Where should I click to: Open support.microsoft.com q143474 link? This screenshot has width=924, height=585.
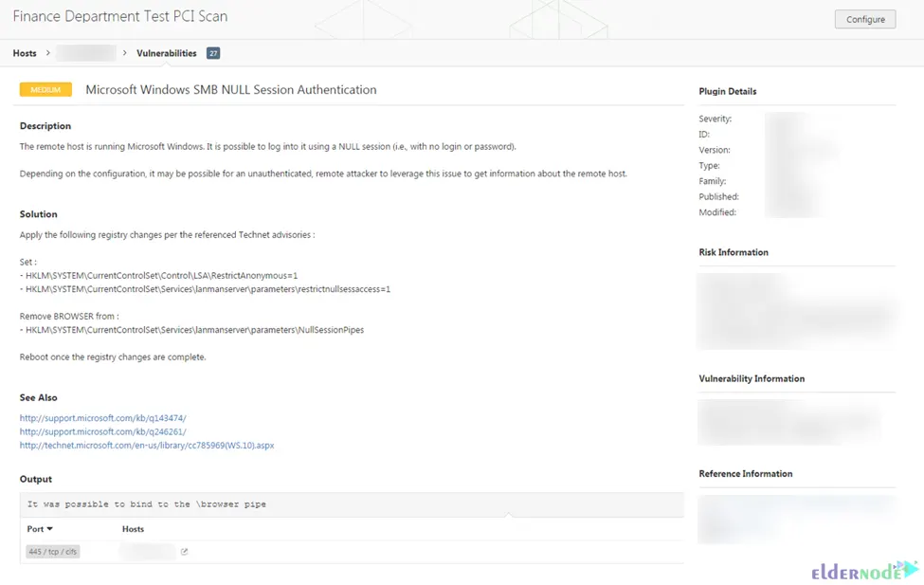pyautogui.click(x=103, y=418)
